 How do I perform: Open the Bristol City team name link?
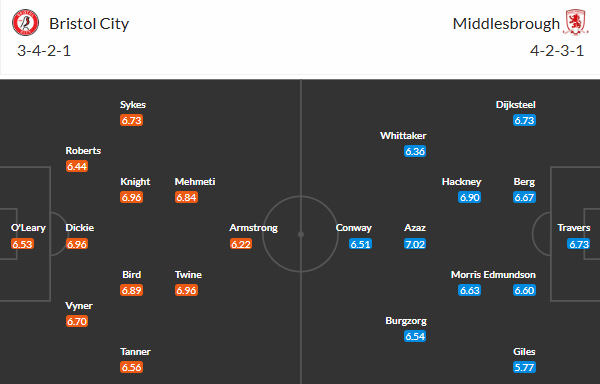89,24
